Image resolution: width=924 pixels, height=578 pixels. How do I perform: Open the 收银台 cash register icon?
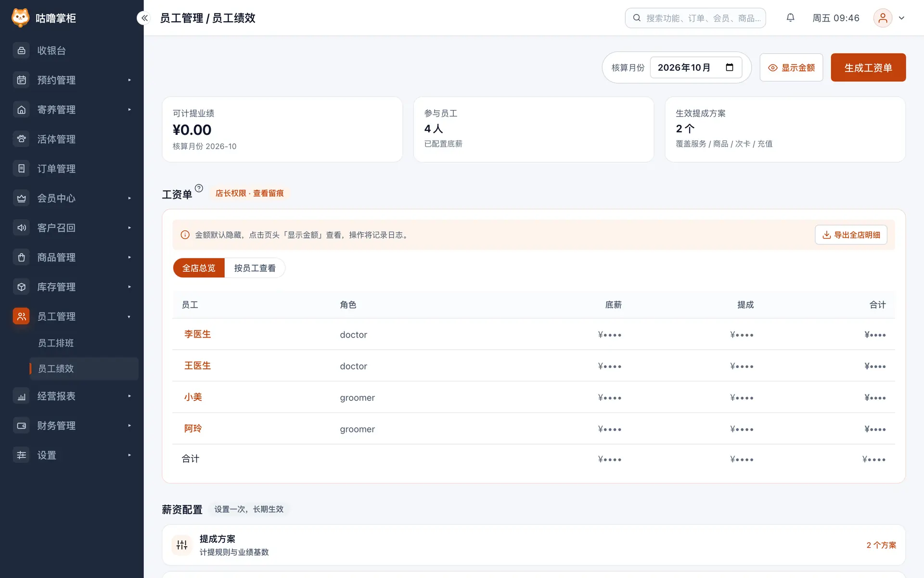click(21, 51)
